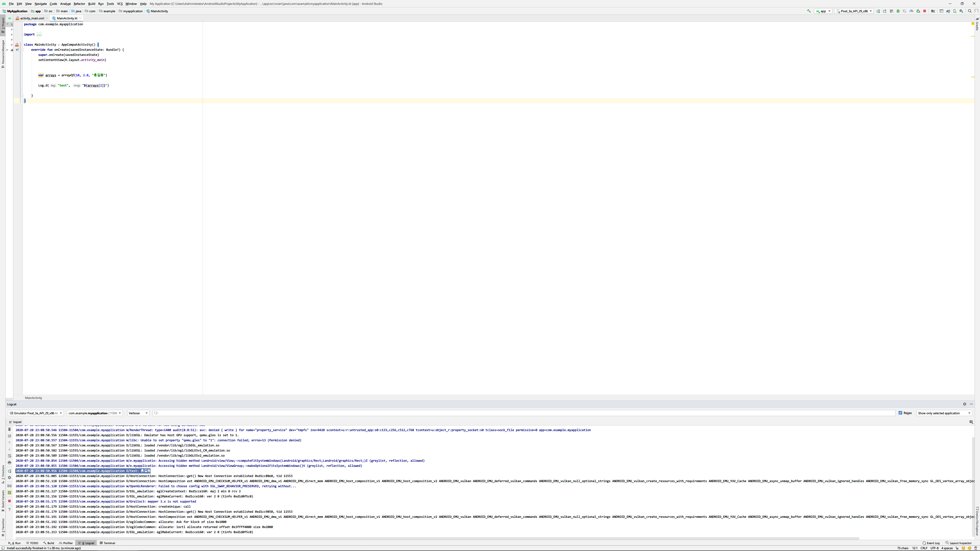The height and width of the screenshot is (551, 980).
Task: Open the app run configuration dropdown
Action: pos(823,11)
